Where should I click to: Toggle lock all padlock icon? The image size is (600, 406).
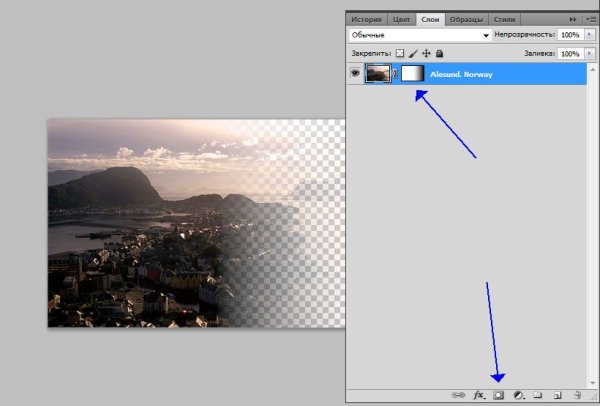coord(439,53)
